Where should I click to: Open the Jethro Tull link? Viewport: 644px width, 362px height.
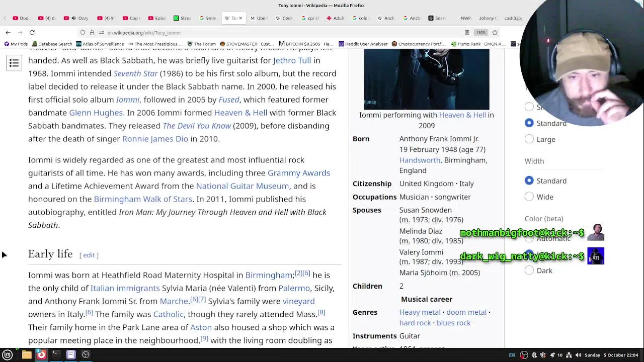click(292, 60)
